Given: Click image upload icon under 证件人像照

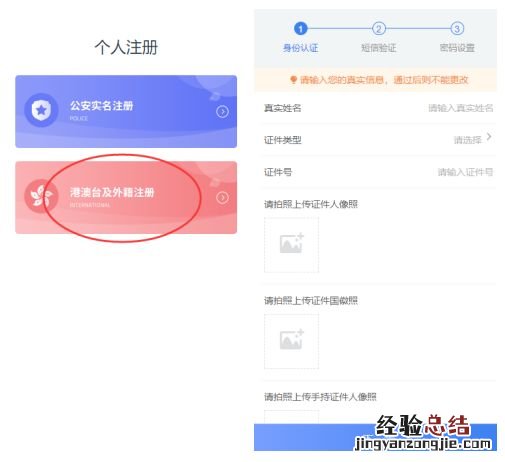Looking at the screenshot, I should coord(291,244).
